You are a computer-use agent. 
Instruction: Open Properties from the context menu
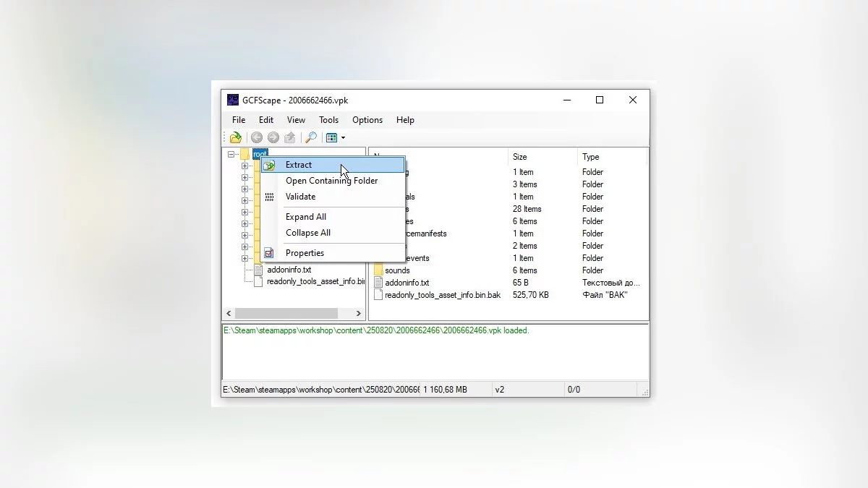click(333, 253)
